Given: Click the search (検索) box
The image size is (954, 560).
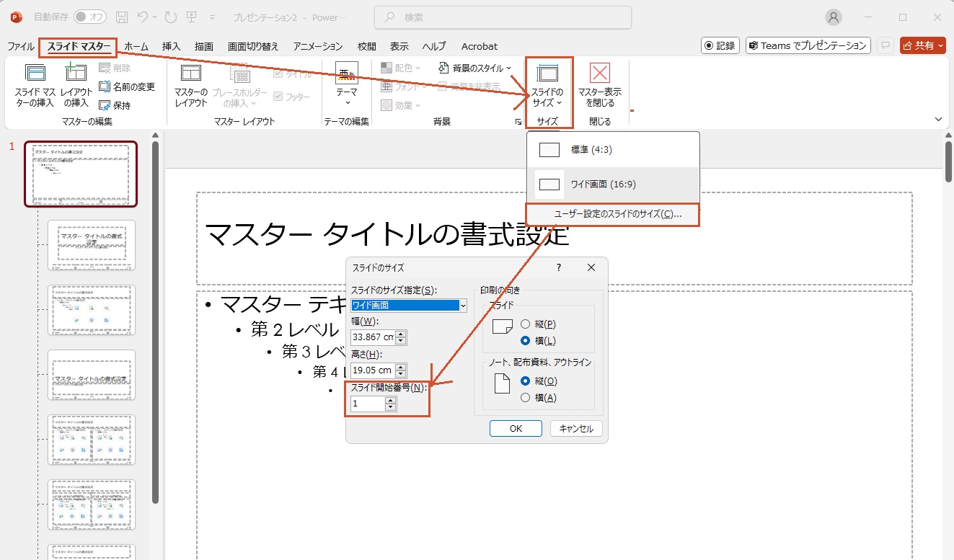Looking at the screenshot, I should [503, 17].
